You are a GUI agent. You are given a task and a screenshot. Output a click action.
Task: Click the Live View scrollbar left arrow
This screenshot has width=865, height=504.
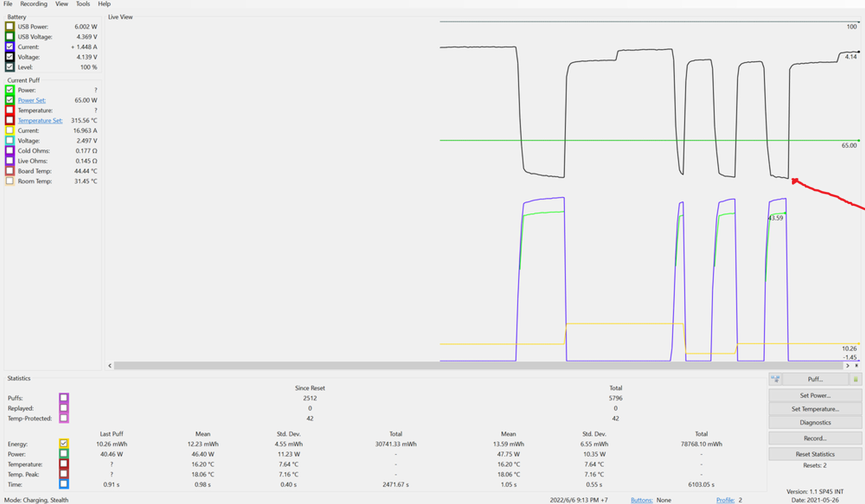click(110, 366)
